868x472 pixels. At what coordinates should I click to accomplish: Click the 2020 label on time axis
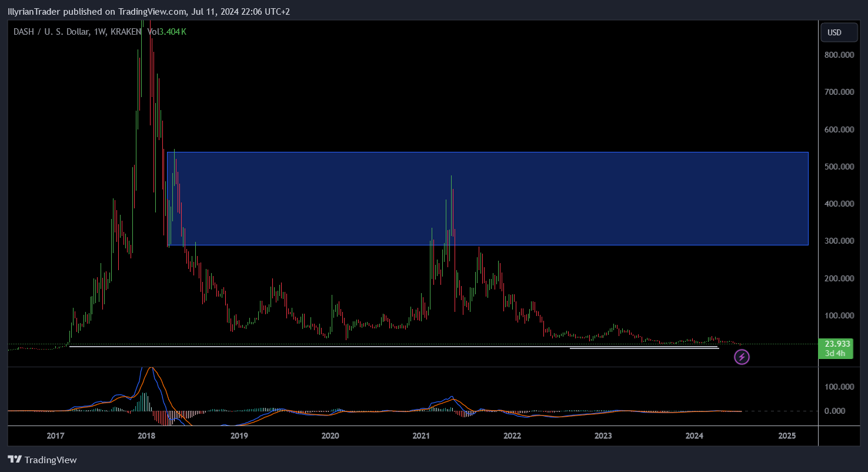pyautogui.click(x=330, y=436)
